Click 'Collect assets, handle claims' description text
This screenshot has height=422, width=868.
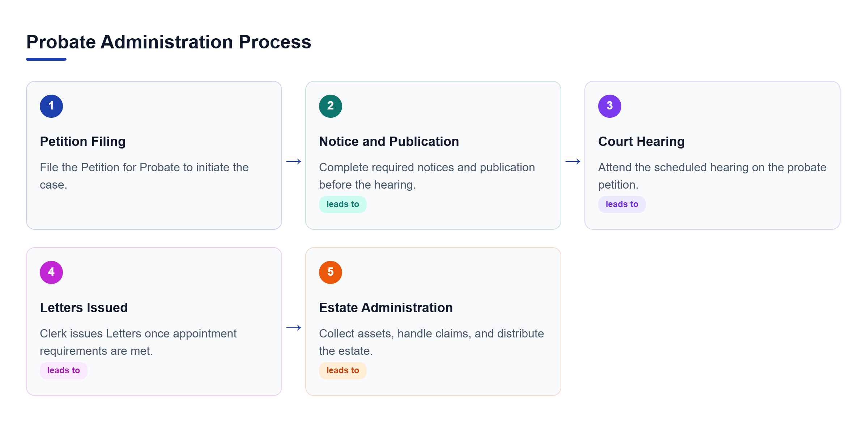tap(431, 342)
